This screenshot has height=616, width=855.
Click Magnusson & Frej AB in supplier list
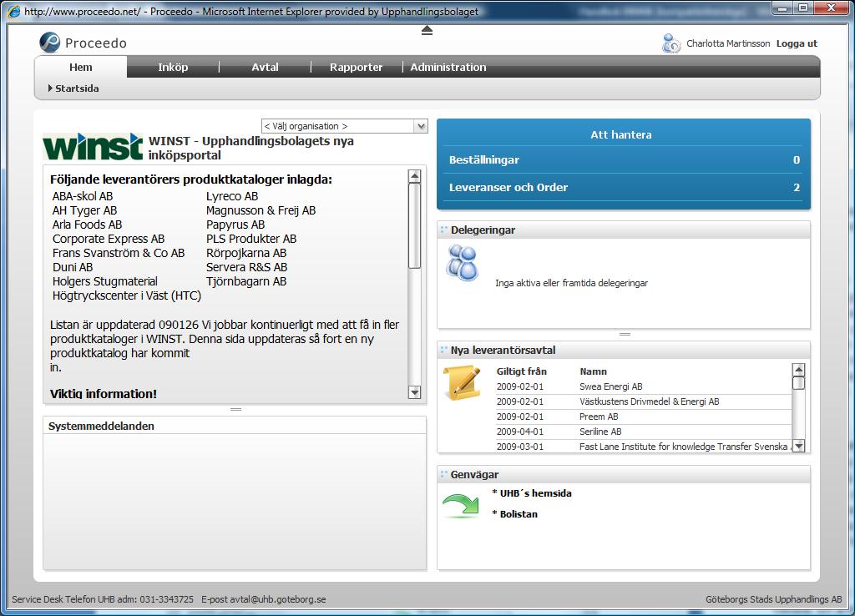[261, 210]
